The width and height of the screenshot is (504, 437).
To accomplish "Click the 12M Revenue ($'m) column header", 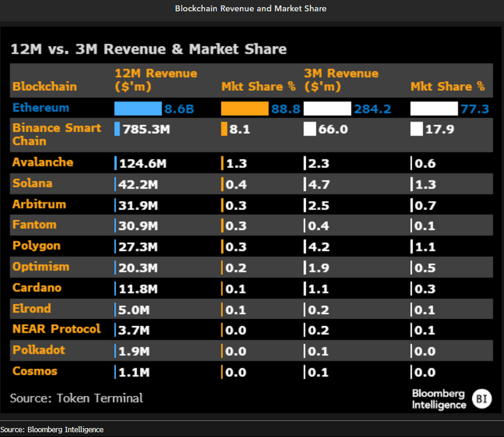I will tap(156, 80).
